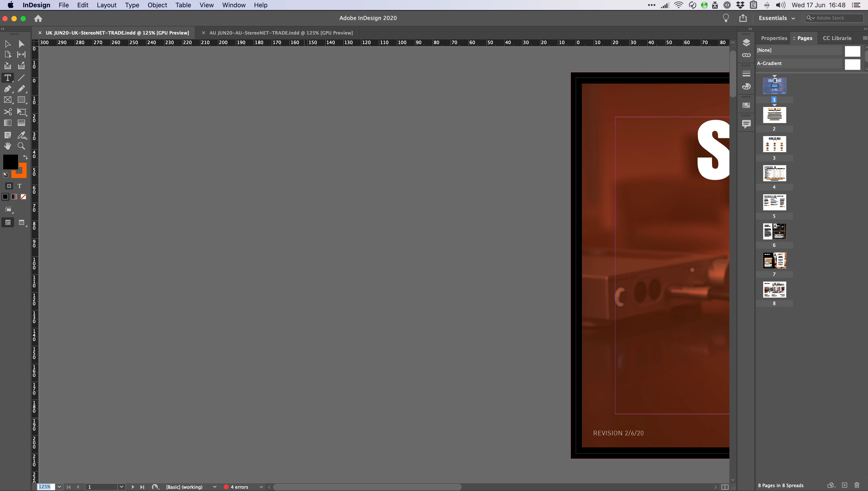The height and width of the screenshot is (491, 868).
Task: Apply None to the fill
Action: (x=23, y=197)
